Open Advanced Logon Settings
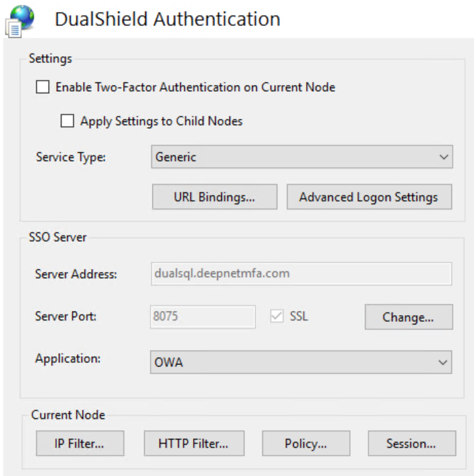The image size is (474, 476). click(x=369, y=197)
